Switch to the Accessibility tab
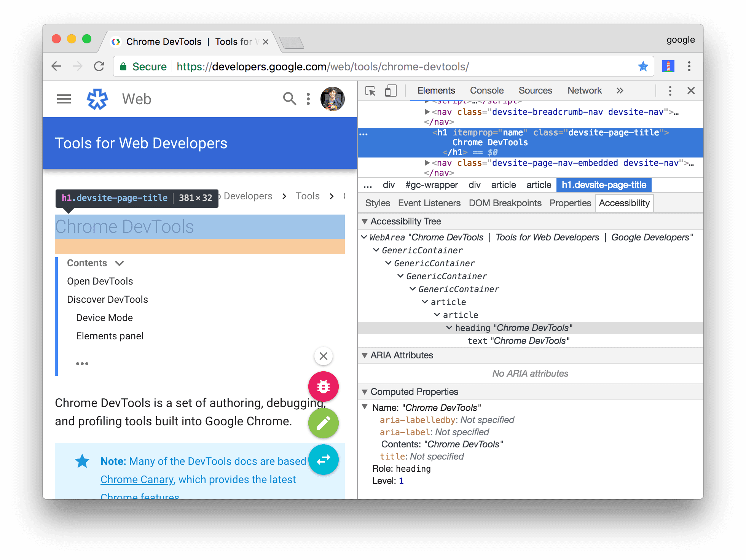 click(x=625, y=203)
